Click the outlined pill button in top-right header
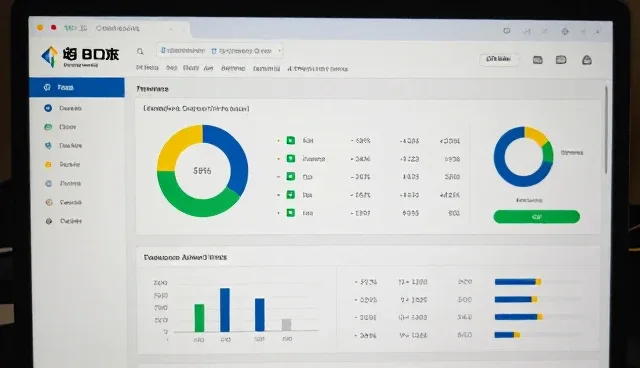640x368 pixels. tap(499, 60)
